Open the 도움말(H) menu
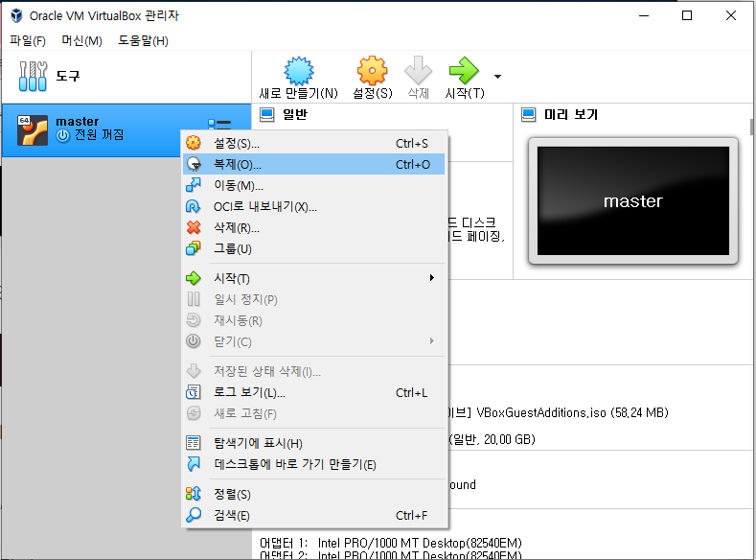 pyautogui.click(x=143, y=41)
